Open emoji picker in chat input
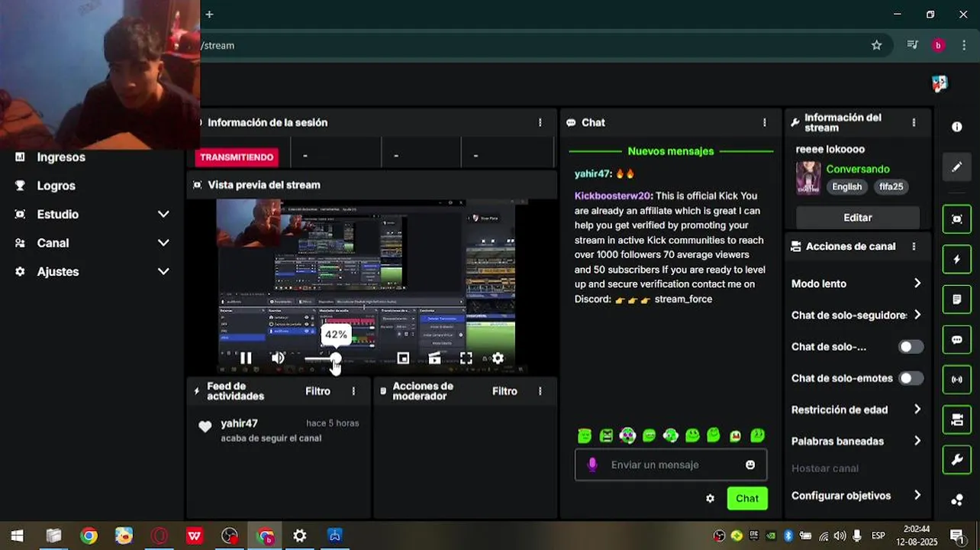The width and height of the screenshot is (980, 550). [750, 464]
